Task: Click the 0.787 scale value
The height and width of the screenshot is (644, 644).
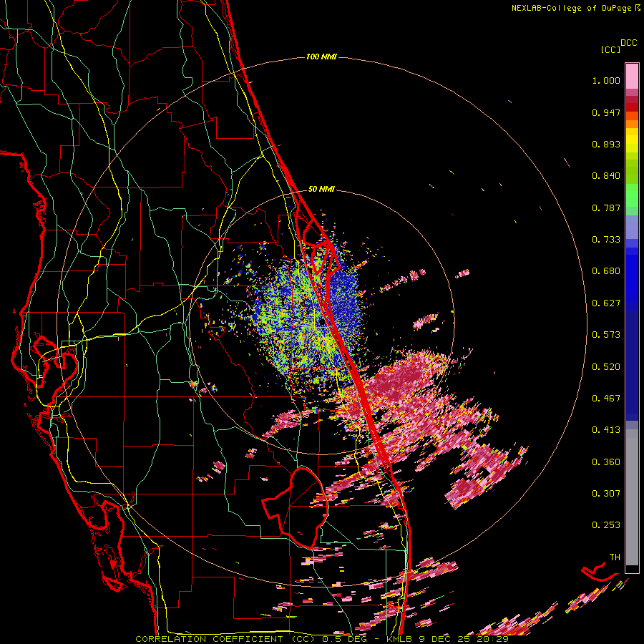Action: click(x=606, y=208)
